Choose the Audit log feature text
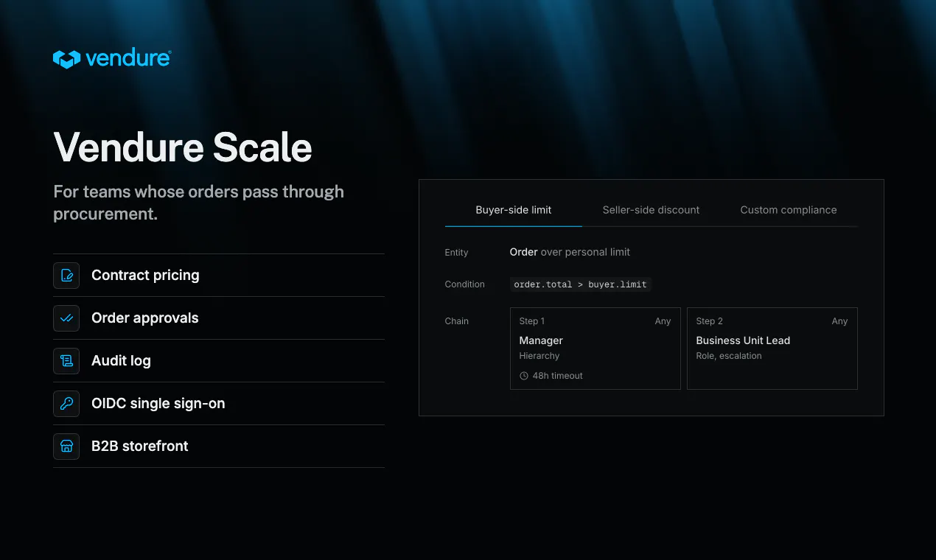This screenshot has height=560, width=936. (x=121, y=361)
